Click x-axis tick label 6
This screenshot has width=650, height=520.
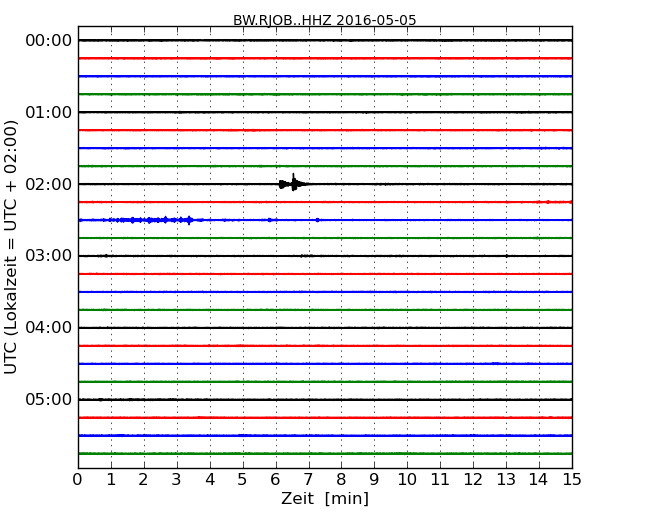point(275,480)
